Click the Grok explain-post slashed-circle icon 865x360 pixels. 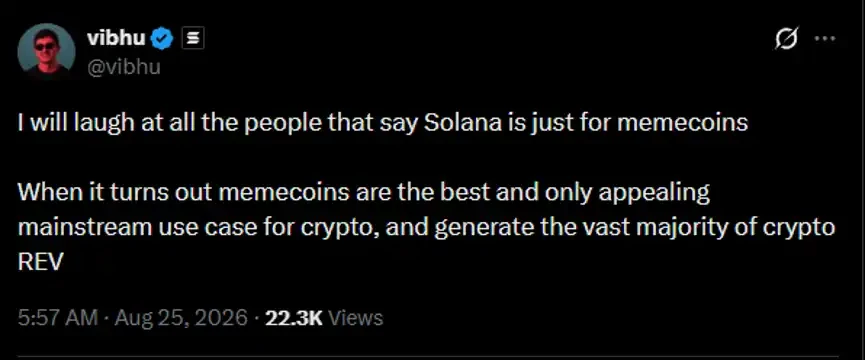coord(786,39)
